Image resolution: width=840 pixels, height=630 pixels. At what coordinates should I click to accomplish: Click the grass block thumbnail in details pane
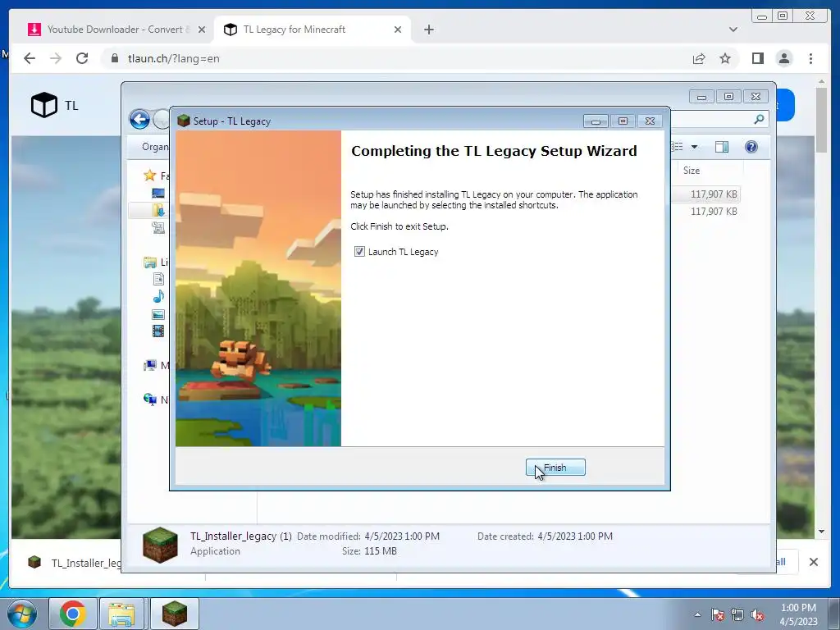coord(160,545)
